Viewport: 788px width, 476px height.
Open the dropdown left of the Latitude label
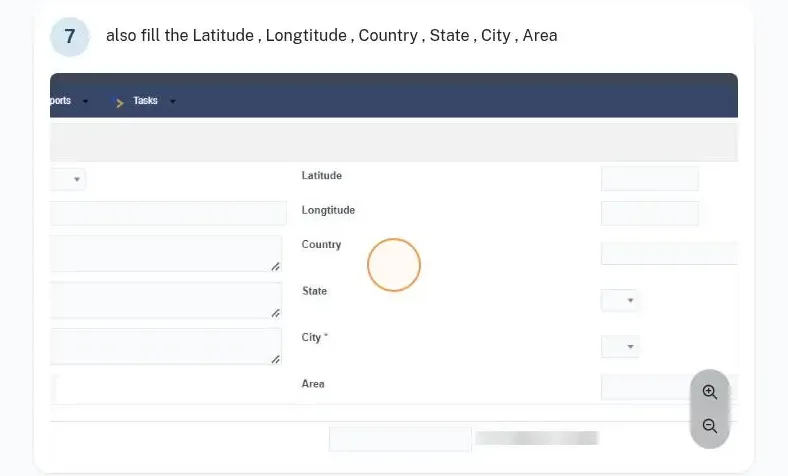coord(68,179)
